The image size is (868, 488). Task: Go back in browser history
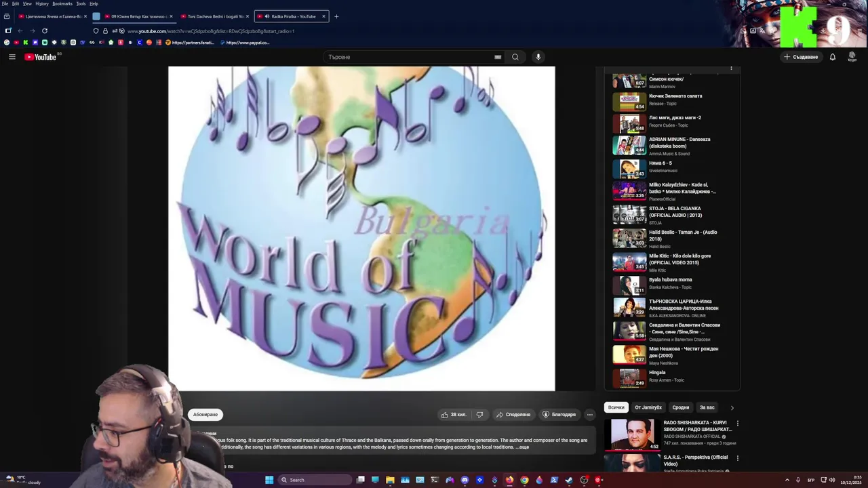tap(20, 30)
